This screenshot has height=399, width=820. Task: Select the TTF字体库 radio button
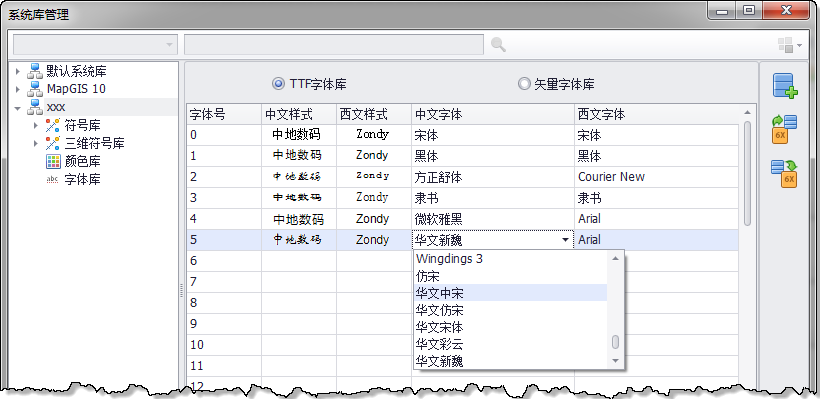click(x=279, y=84)
